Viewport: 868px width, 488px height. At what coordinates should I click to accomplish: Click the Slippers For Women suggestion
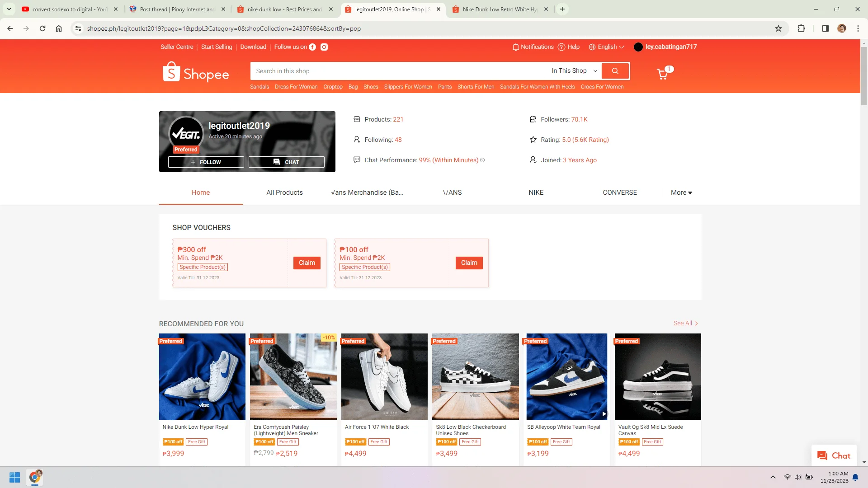[408, 87]
